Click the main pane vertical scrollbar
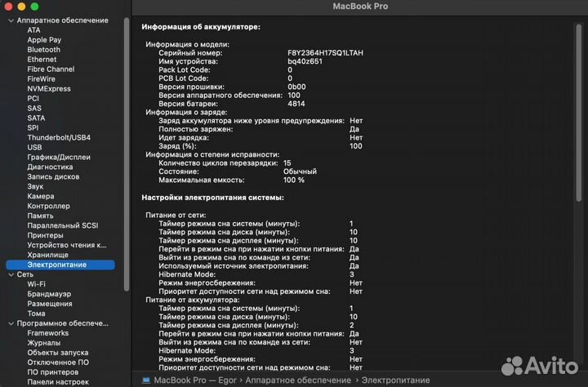The width and height of the screenshot is (588, 387). pos(579,113)
